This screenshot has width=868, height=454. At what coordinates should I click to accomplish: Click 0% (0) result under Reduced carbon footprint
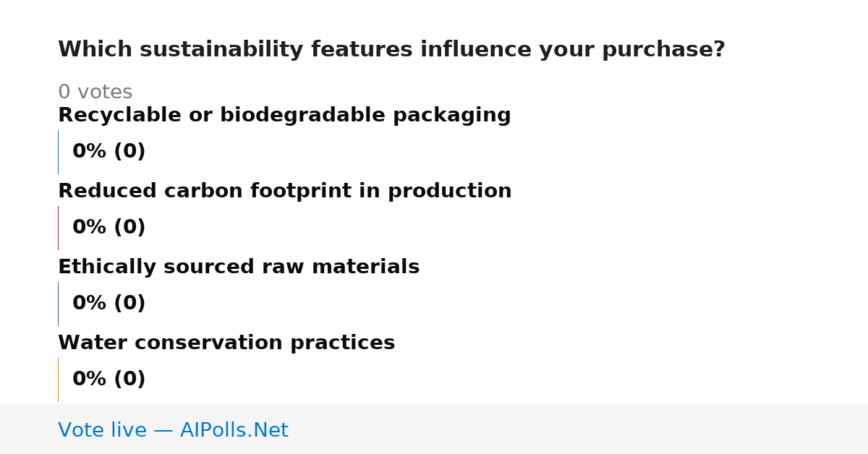[x=109, y=228]
